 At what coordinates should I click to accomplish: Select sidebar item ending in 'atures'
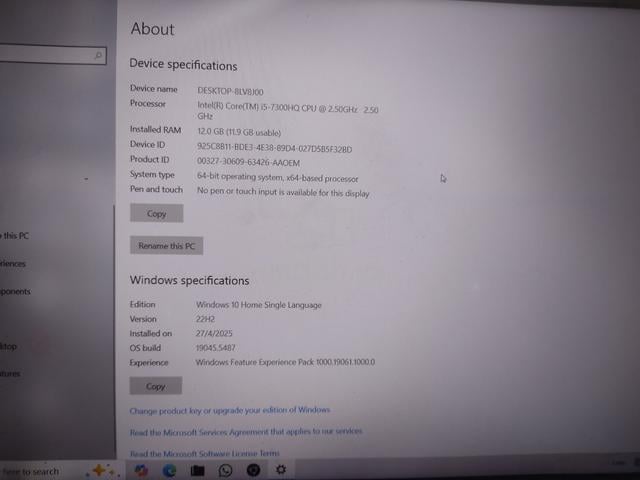coord(10,373)
